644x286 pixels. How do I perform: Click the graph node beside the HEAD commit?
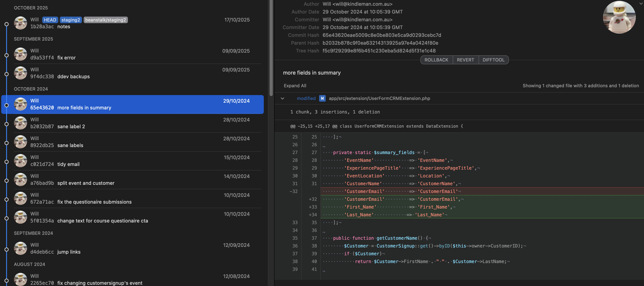coord(7,24)
